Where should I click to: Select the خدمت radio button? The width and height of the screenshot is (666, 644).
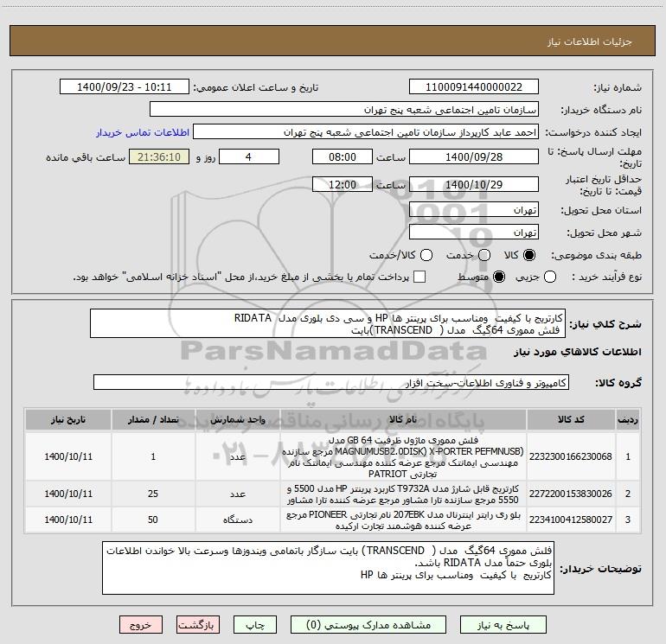[x=484, y=255]
